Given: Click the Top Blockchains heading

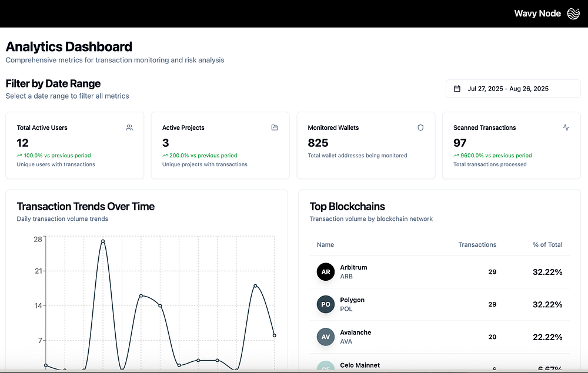Looking at the screenshot, I should [x=348, y=206].
